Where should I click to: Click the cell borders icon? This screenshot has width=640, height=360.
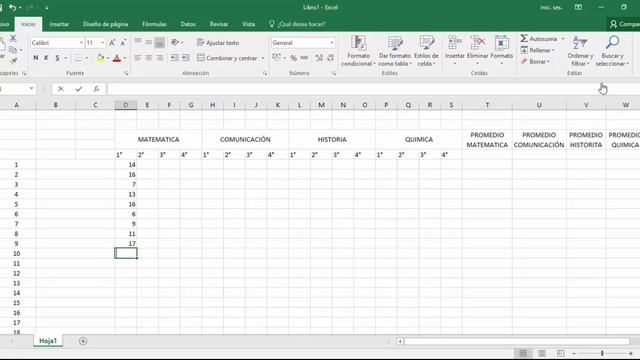click(x=78, y=58)
